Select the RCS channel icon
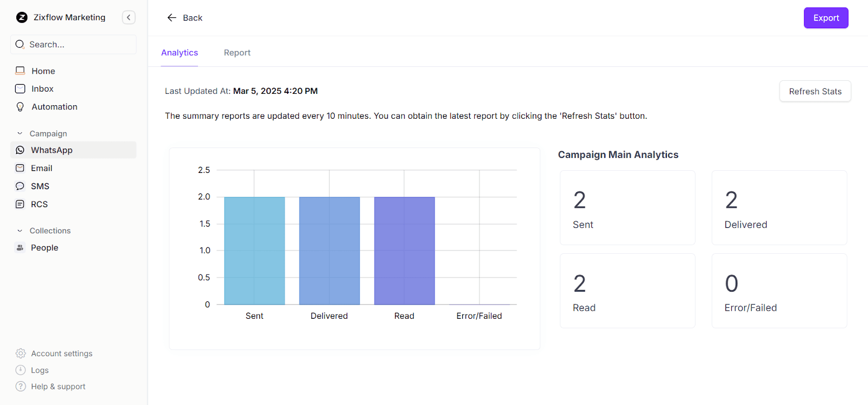The image size is (868, 405). (20, 204)
